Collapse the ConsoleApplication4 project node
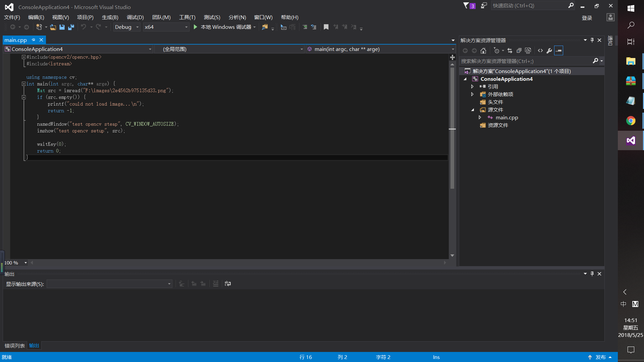The height and width of the screenshot is (362, 644). (465, 79)
